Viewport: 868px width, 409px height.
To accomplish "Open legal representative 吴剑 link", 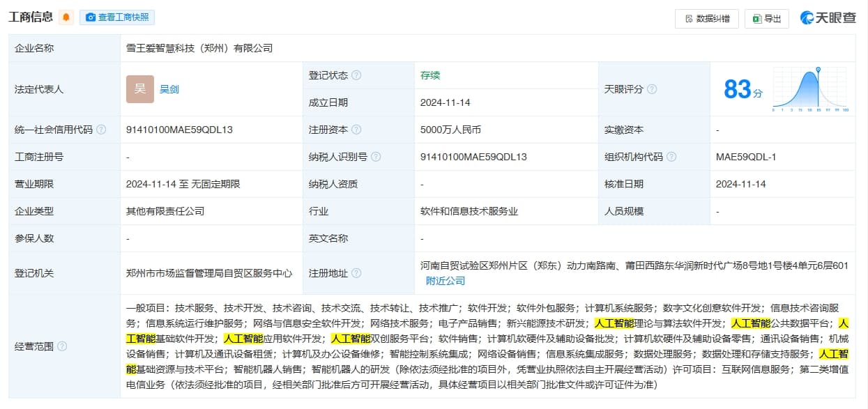I will (x=169, y=89).
